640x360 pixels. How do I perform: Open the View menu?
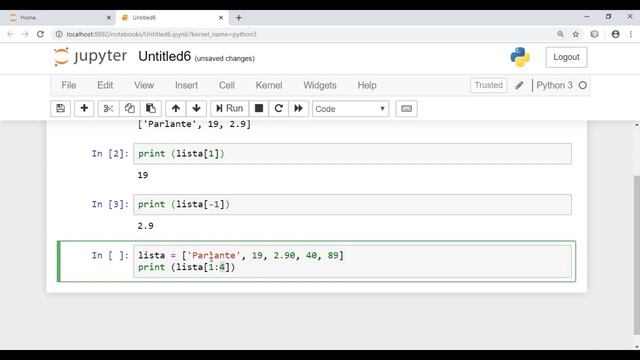coord(144,85)
